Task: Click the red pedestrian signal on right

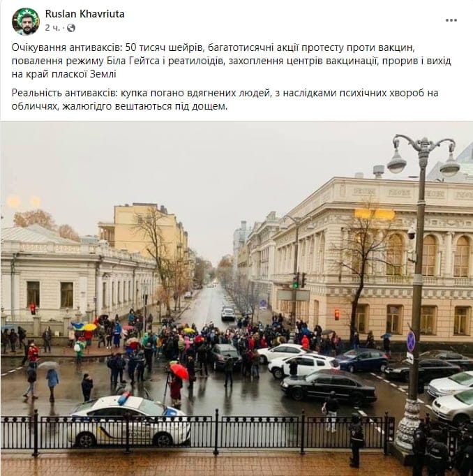Action: click(337, 315)
